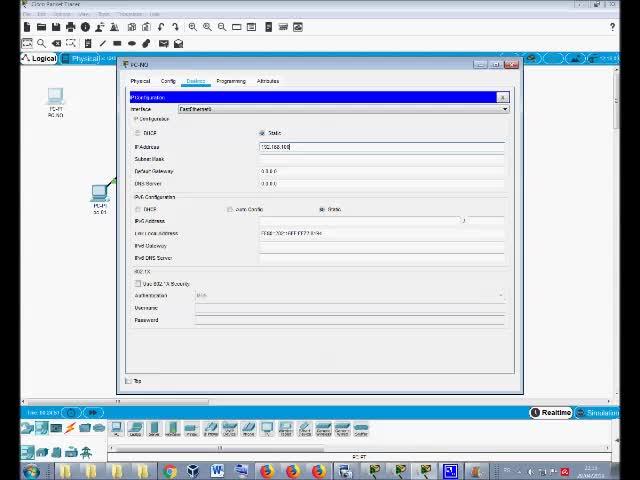Switch to the Physical tab in PC window
Image resolution: width=640 pixels, height=480 pixels.
tap(140, 81)
